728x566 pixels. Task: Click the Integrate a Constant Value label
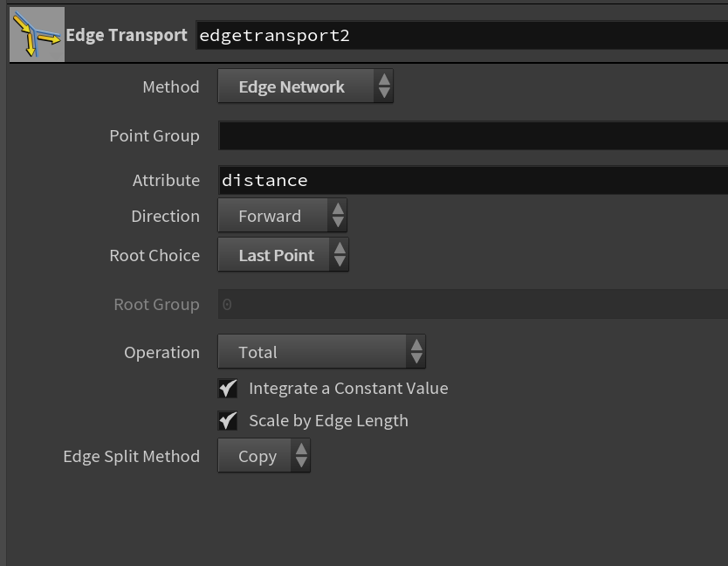click(348, 389)
